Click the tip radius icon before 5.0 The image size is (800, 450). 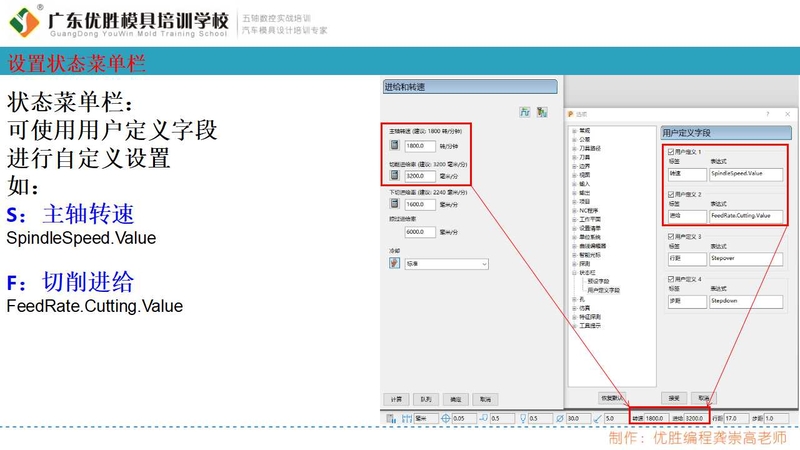[598, 418]
